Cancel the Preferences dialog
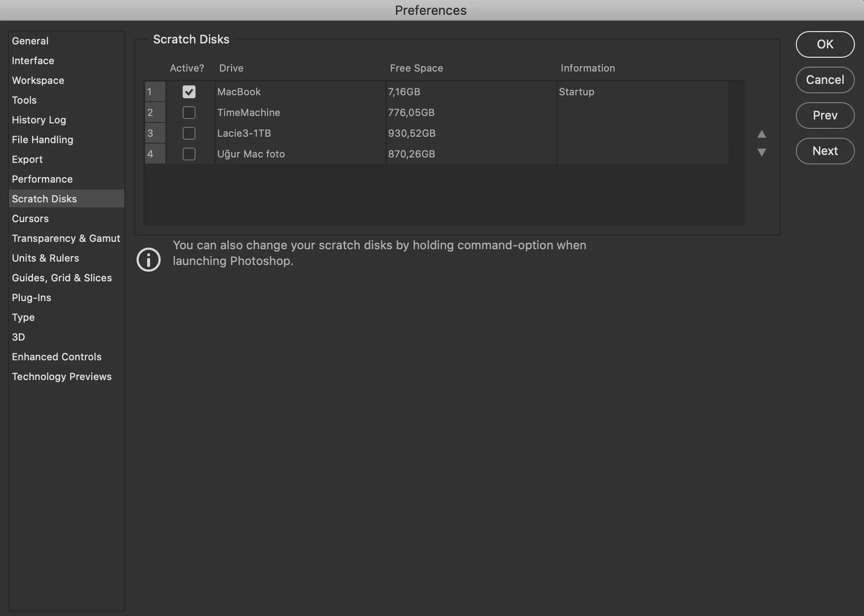This screenshot has height=616, width=864. click(825, 80)
